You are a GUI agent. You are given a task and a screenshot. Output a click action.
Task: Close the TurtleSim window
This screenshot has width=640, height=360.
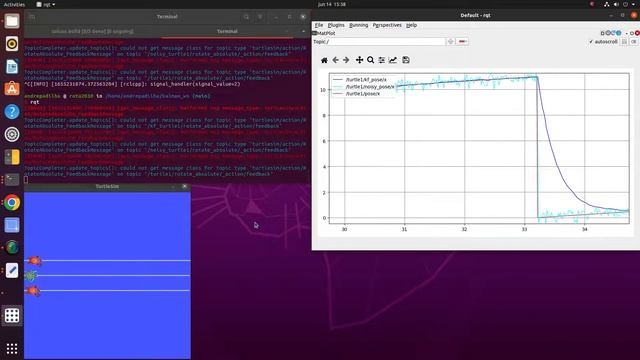point(184,187)
